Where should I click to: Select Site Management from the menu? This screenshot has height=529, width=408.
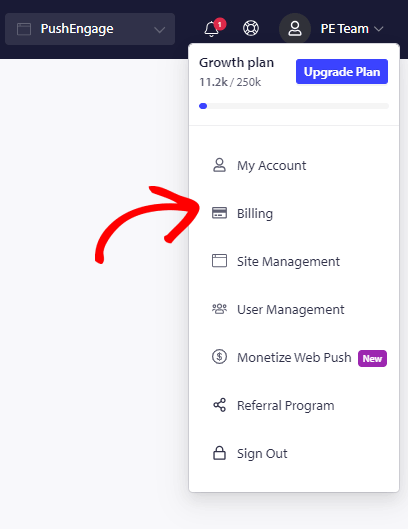click(x=294, y=261)
